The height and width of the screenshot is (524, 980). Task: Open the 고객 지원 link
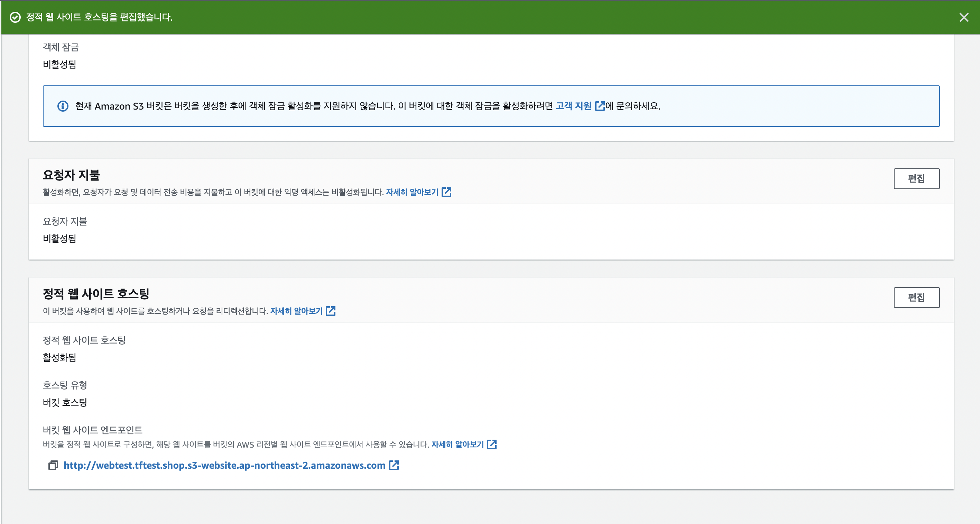click(573, 106)
